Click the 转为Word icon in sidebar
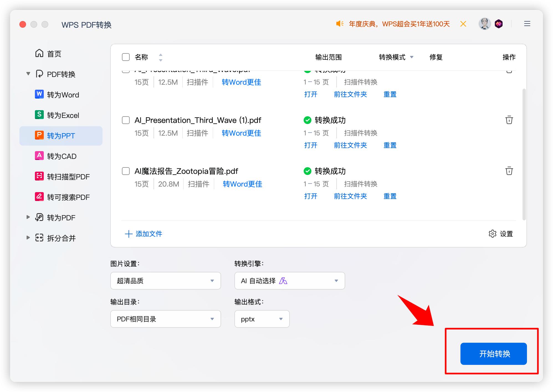Image resolution: width=553 pixels, height=392 pixels. click(x=39, y=94)
